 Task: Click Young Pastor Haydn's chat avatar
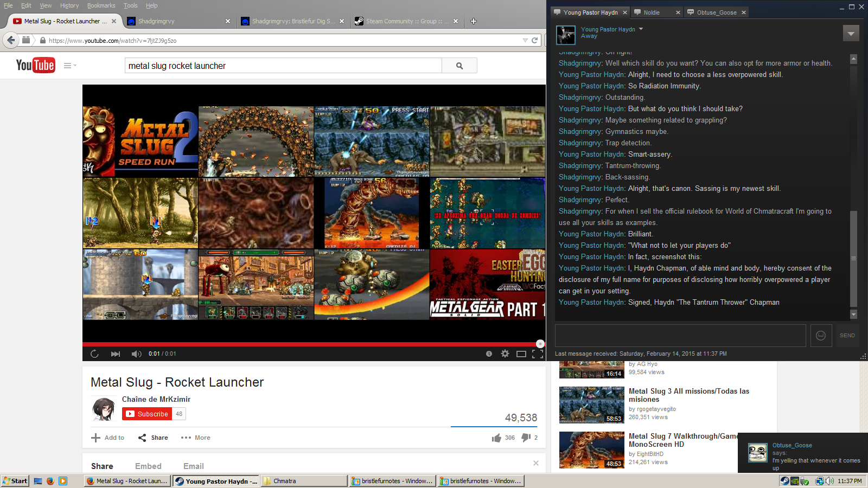[565, 35]
